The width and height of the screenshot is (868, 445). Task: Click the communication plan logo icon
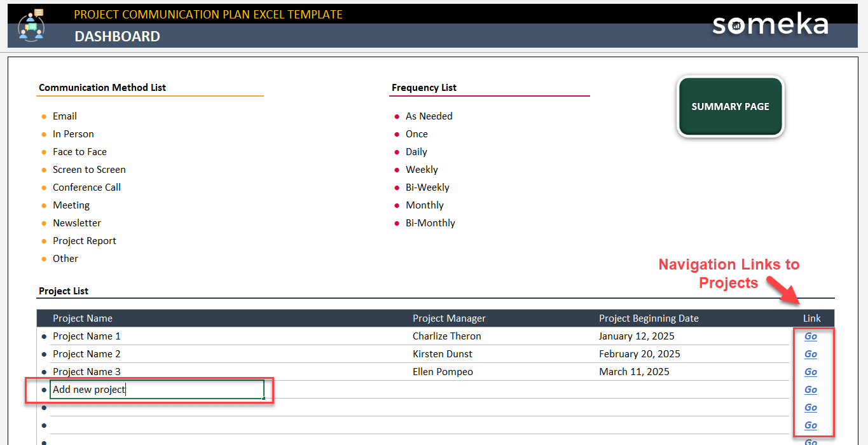[31, 25]
